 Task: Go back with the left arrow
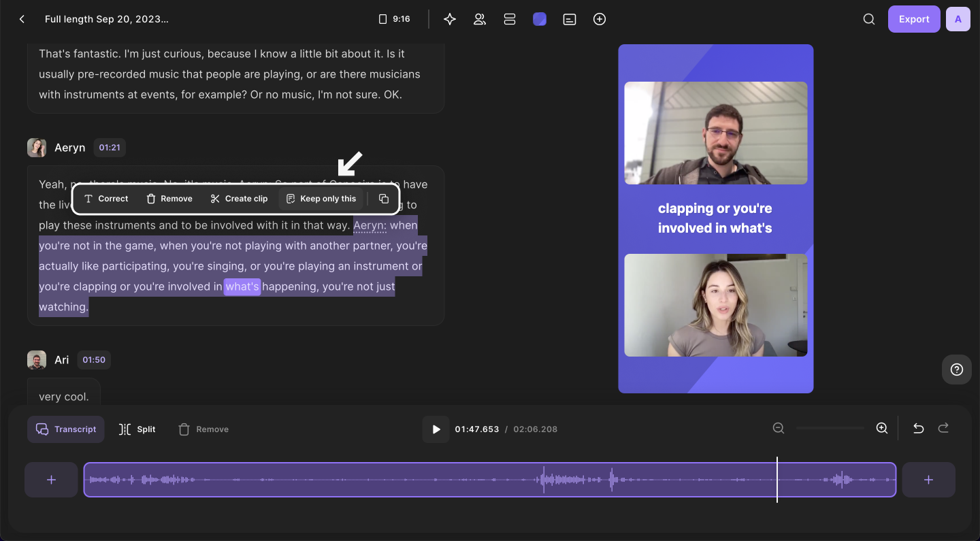tap(22, 19)
